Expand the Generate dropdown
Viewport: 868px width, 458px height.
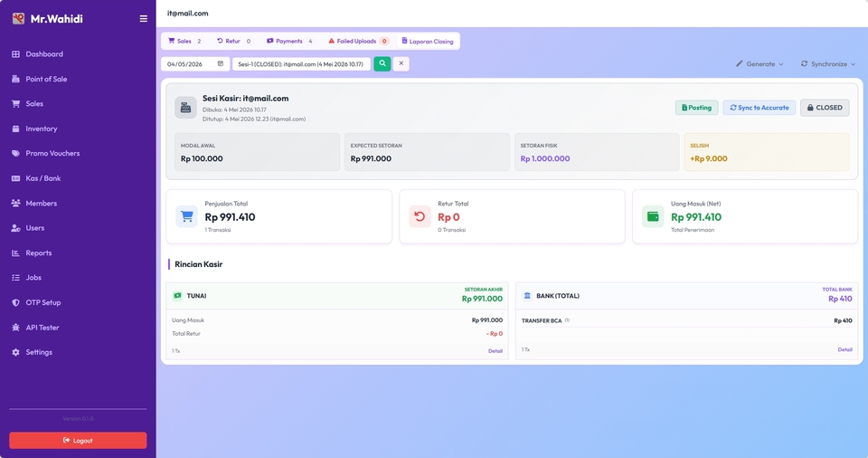(759, 63)
